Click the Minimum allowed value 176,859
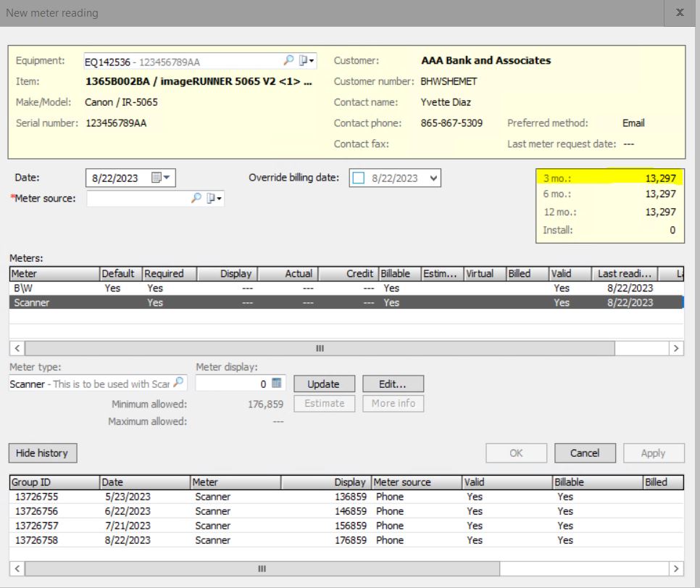The height and width of the screenshot is (588, 700). (265, 405)
